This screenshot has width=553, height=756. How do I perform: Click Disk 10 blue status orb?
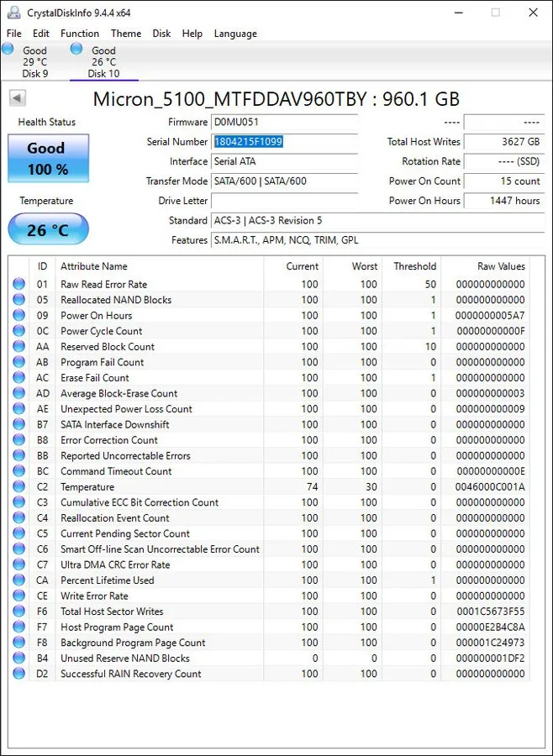(x=76, y=48)
